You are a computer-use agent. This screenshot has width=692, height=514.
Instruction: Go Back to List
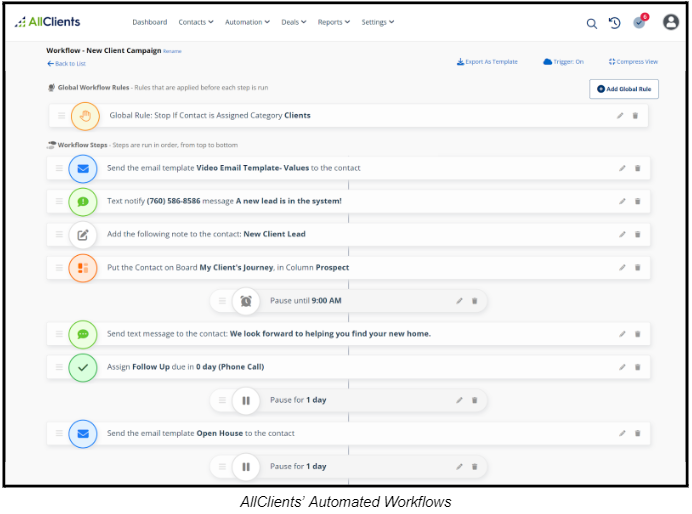click(67, 64)
